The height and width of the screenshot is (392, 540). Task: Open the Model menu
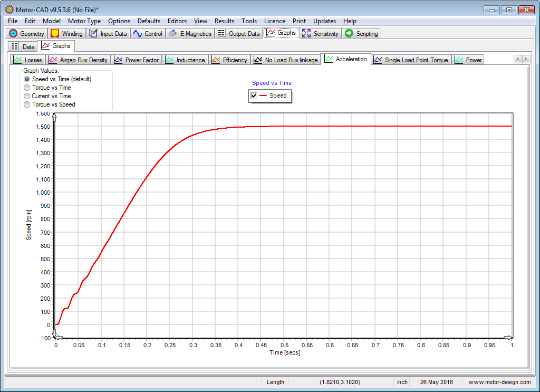[52, 21]
